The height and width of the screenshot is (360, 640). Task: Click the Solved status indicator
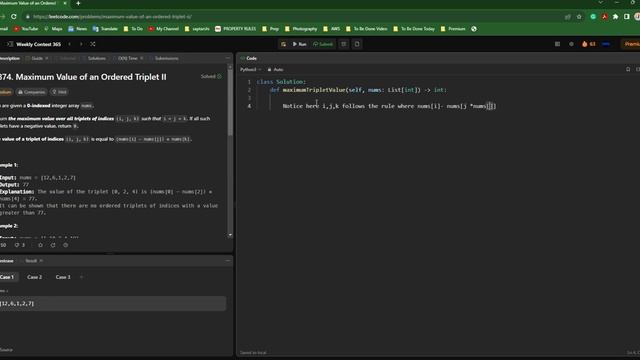coord(211,76)
